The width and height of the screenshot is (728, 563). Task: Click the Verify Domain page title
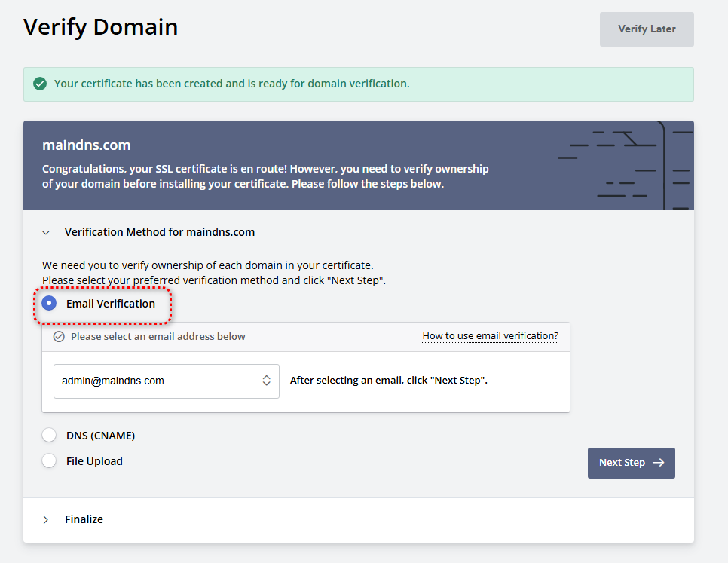[100, 26]
